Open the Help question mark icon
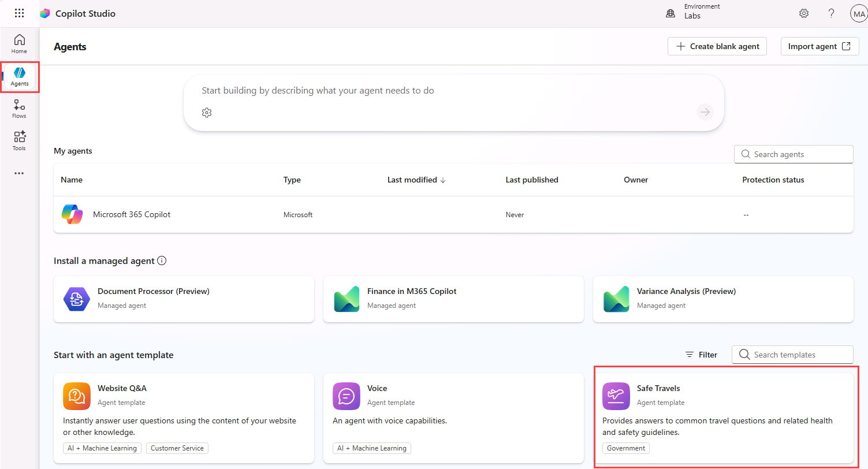Image resolution: width=868 pixels, height=469 pixels. click(832, 13)
